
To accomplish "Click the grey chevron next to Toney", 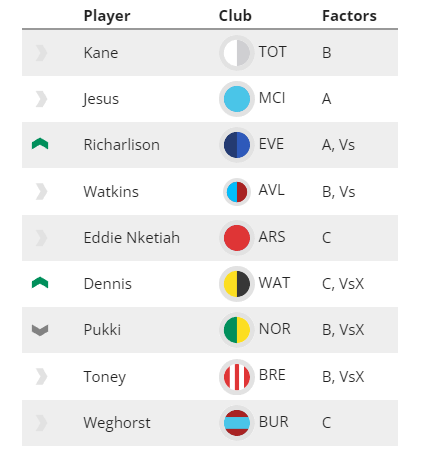I will (41, 377).
